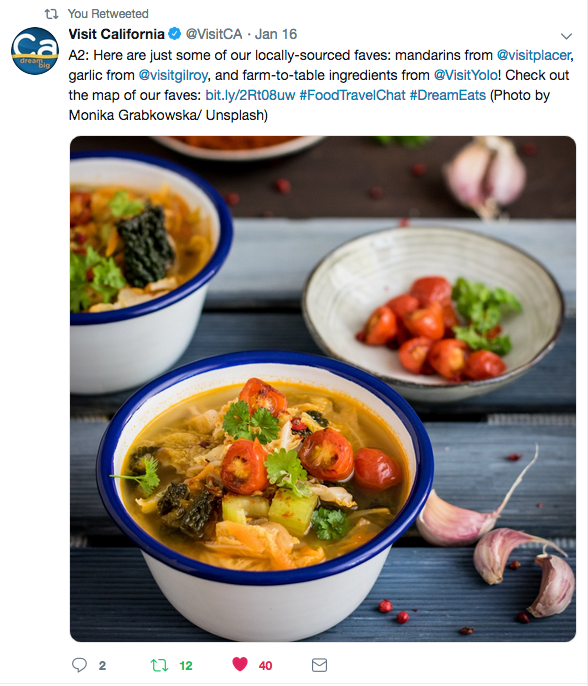Click the blue verified badge
Screen dimensions: 588x686
pos(175,34)
